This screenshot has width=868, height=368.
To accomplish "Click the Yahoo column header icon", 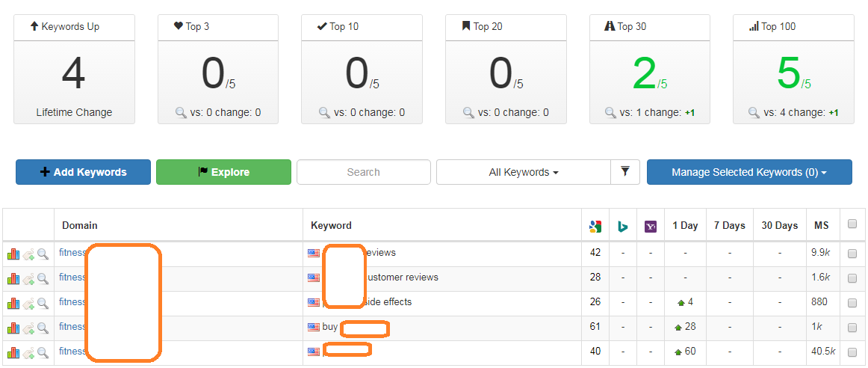I will coord(650,226).
